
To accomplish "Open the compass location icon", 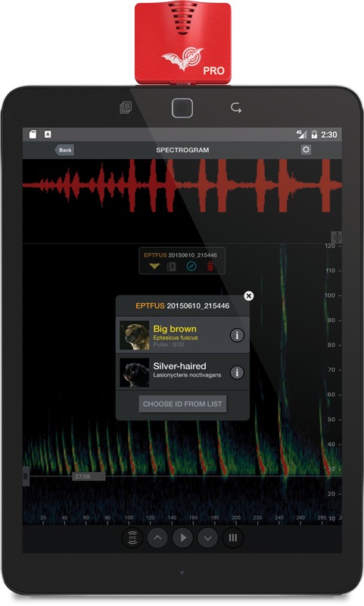I will pos(191,266).
